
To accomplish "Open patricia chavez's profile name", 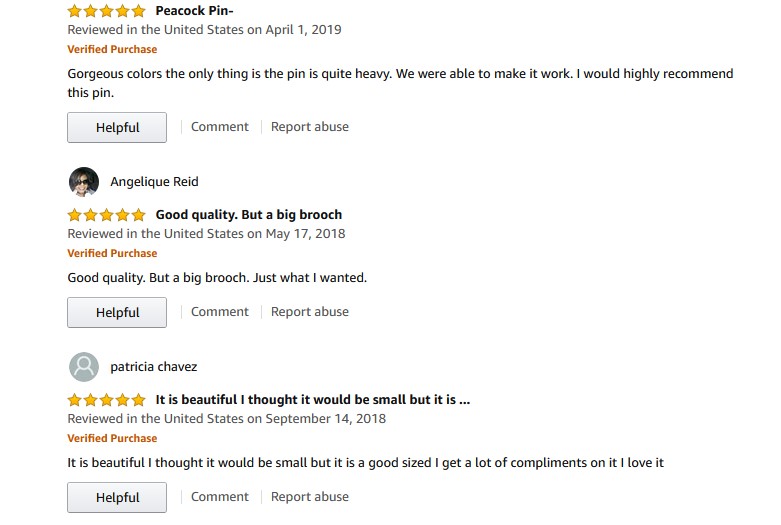I will point(153,367).
